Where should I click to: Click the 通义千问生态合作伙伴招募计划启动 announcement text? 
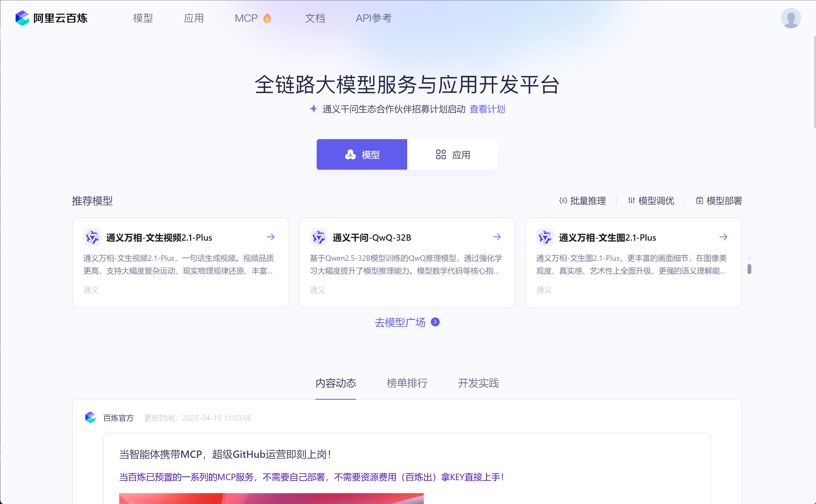[394, 109]
